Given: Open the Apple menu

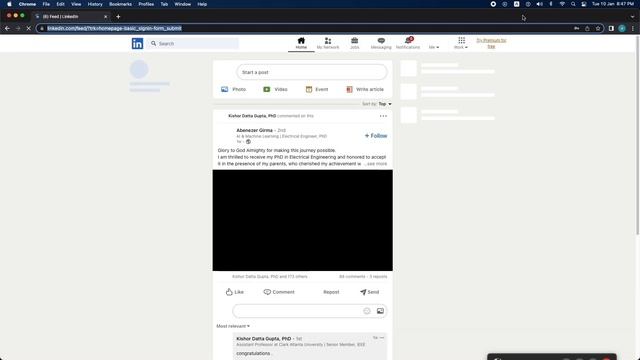Looking at the screenshot, I should point(9,4).
